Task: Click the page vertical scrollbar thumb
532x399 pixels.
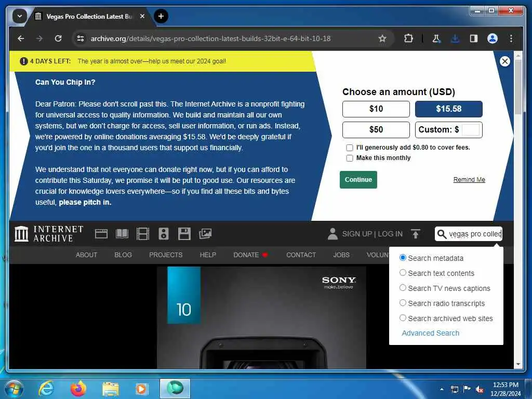Action: tap(518, 87)
